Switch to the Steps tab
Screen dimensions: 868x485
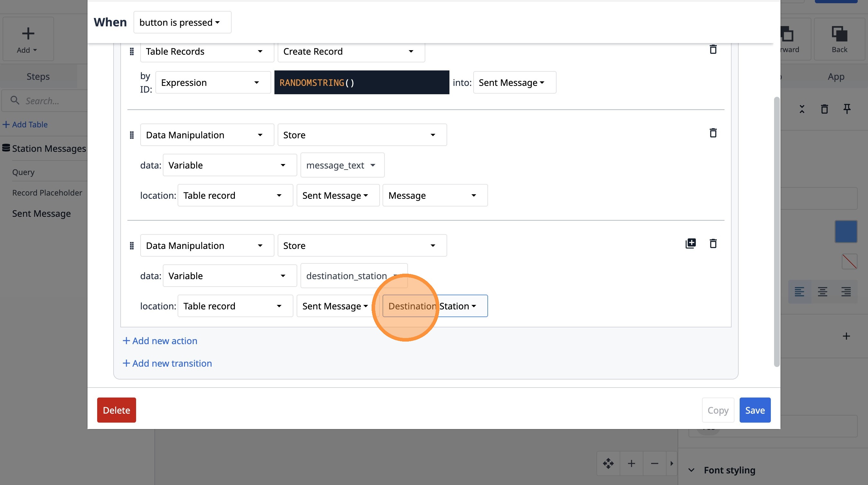click(x=38, y=77)
